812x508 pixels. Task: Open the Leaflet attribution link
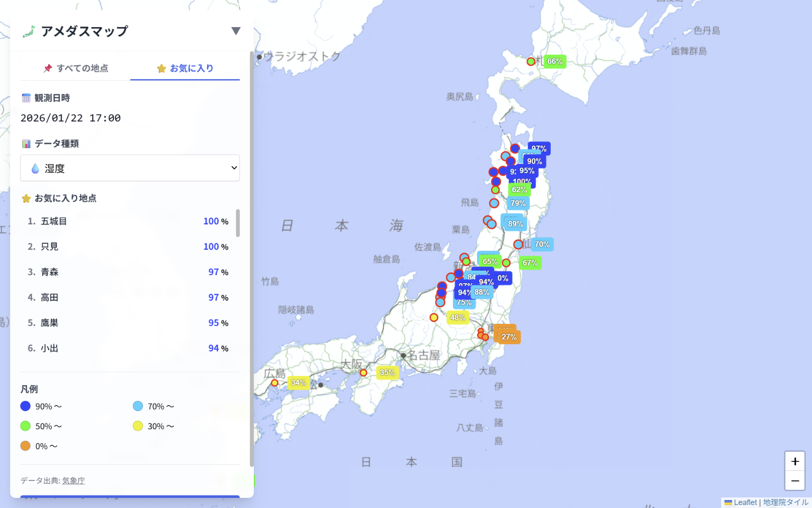(744, 502)
